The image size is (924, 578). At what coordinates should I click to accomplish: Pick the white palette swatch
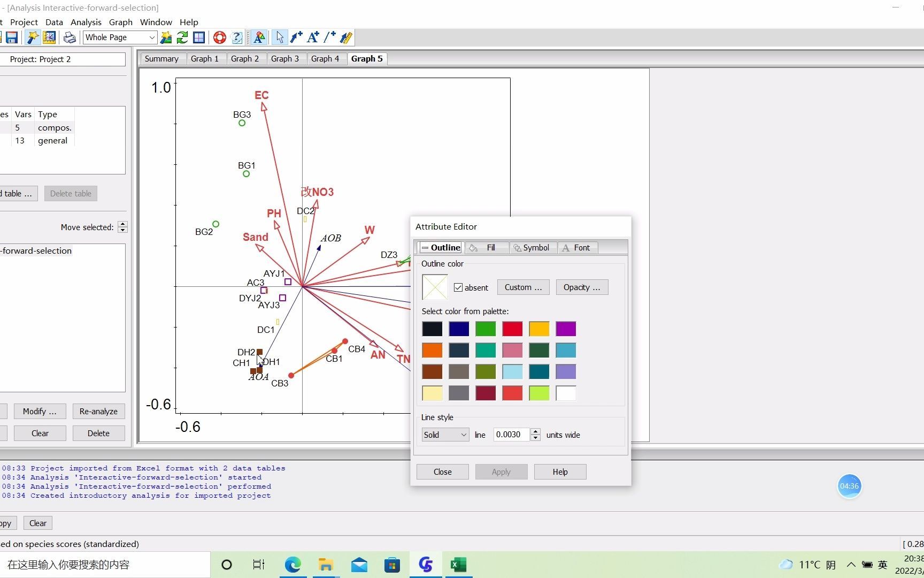[566, 393]
